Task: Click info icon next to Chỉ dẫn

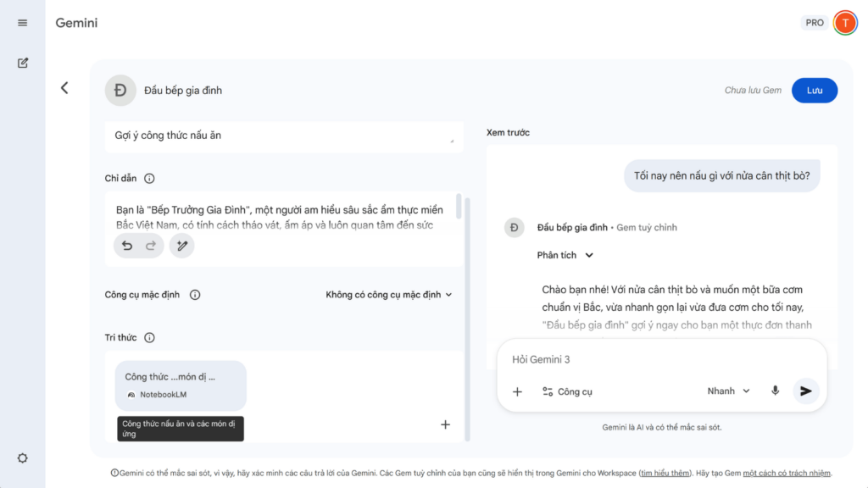Action: pyautogui.click(x=149, y=179)
